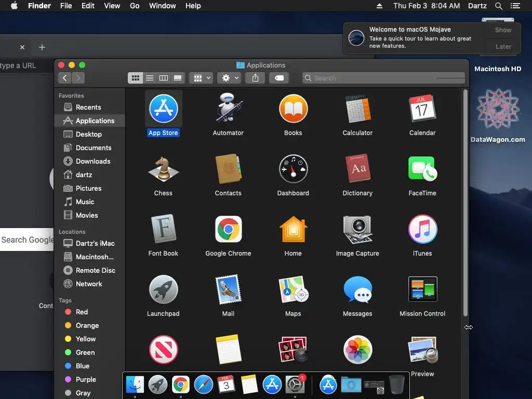
Task: Select the Photos app icon
Action: pyautogui.click(x=357, y=350)
